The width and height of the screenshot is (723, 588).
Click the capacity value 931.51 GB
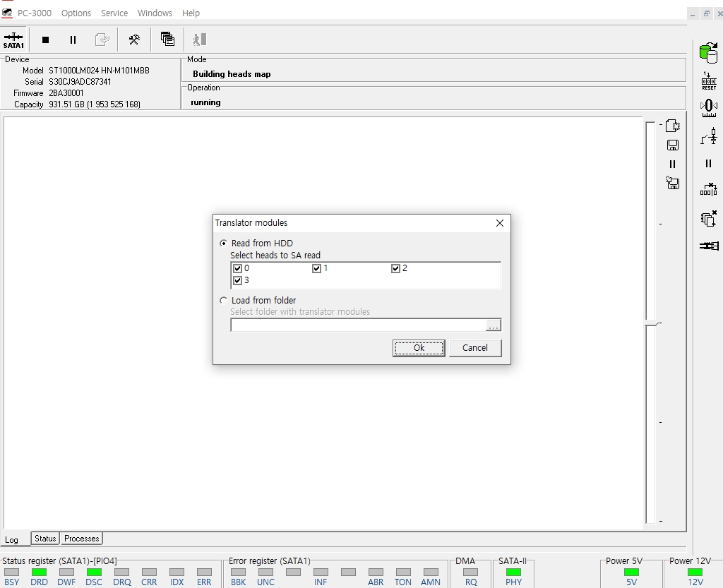tap(95, 104)
